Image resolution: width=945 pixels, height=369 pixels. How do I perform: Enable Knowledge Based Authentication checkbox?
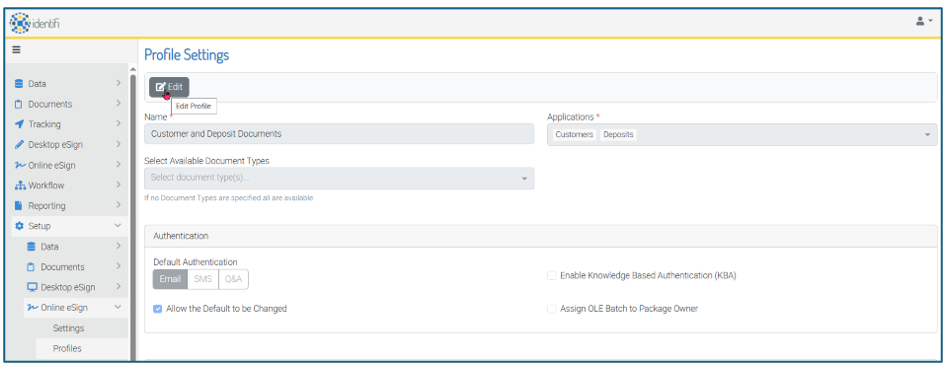[551, 276]
